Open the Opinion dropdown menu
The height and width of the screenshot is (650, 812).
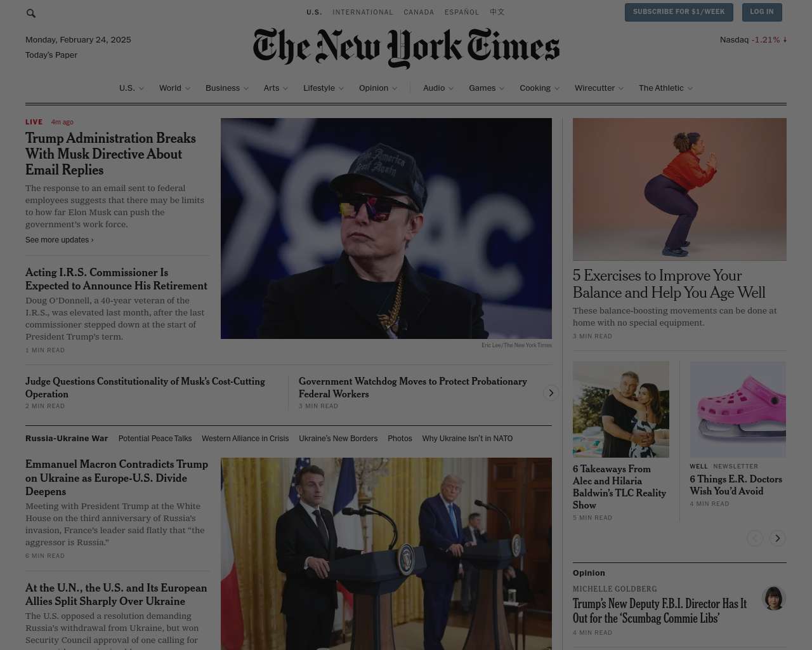[x=378, y=88]
